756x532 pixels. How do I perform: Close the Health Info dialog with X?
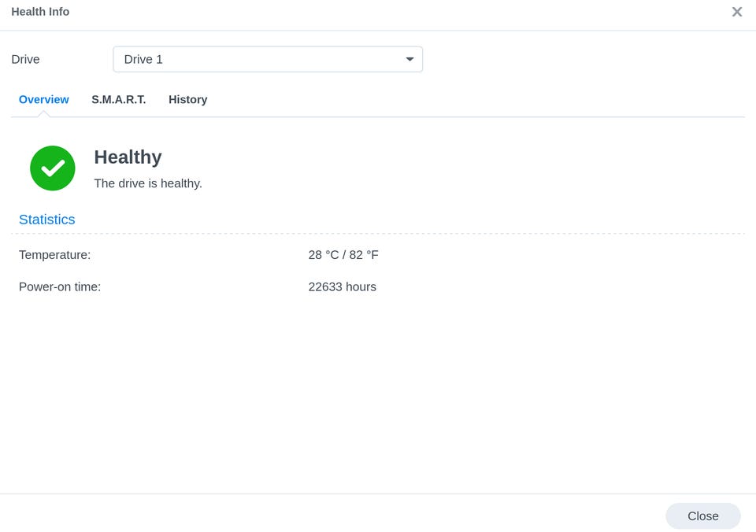point(737,12)
